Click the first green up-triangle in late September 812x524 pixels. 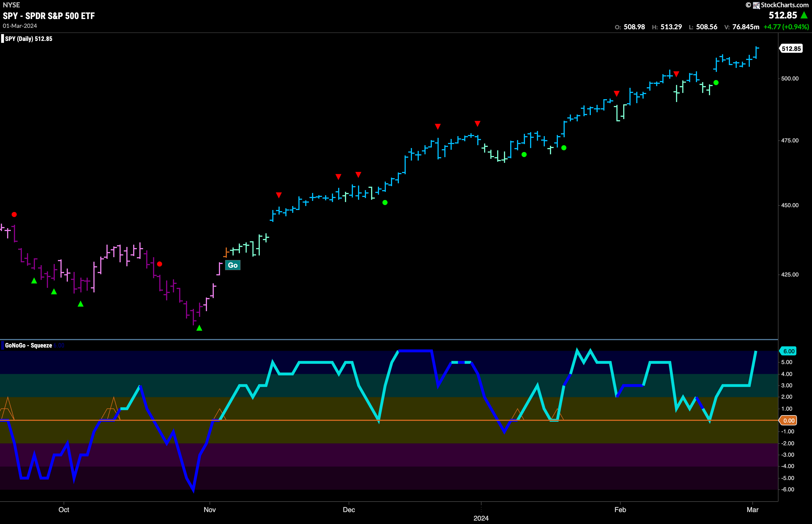click(34, 281)
